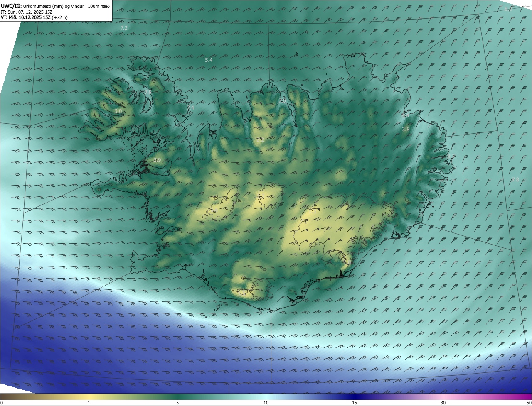Click the value 2.9 on the map
The height and width of the screenshot is (406, 532).
click(157, 160)
